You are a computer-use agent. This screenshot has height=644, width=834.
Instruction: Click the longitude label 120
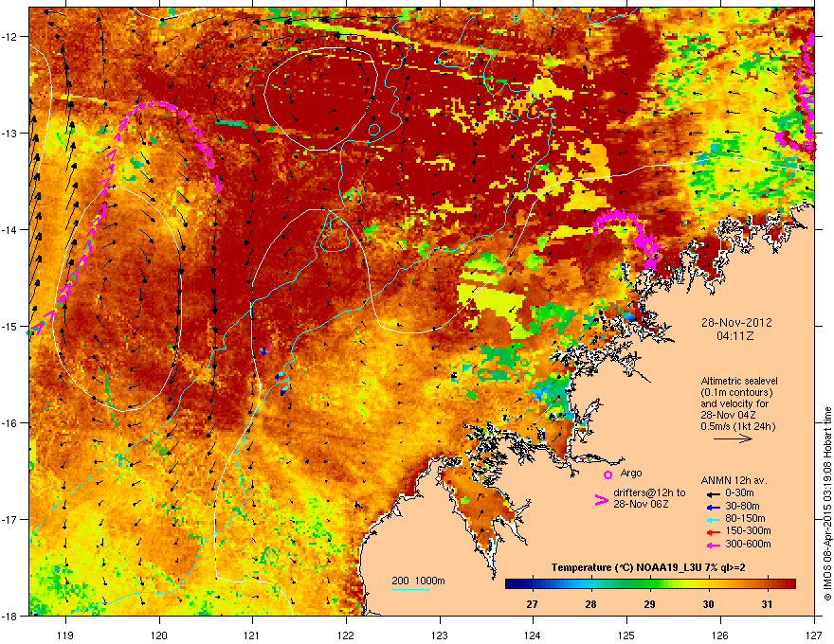click(159, 635)
